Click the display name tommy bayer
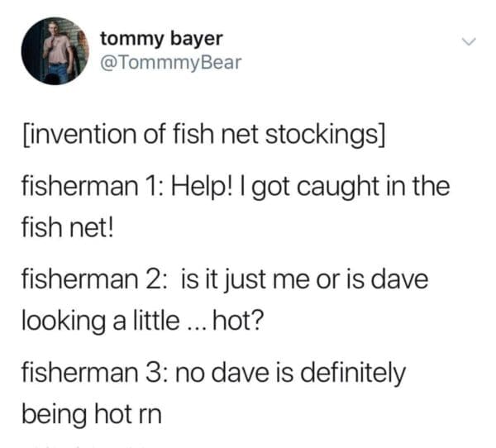 click(x=161, y=39)
